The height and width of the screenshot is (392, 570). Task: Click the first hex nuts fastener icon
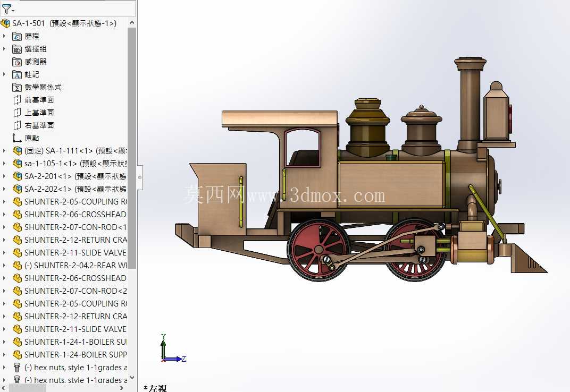[x=16, y=367]
